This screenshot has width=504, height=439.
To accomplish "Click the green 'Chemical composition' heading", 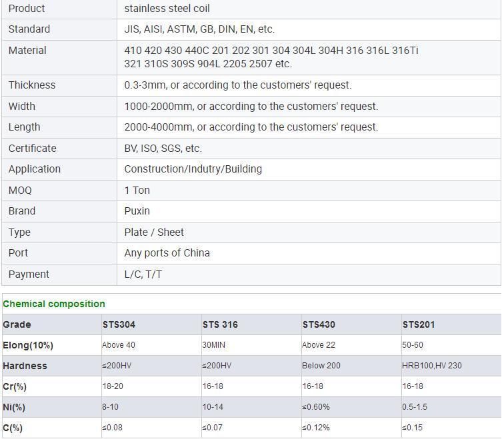I will 54,304.
